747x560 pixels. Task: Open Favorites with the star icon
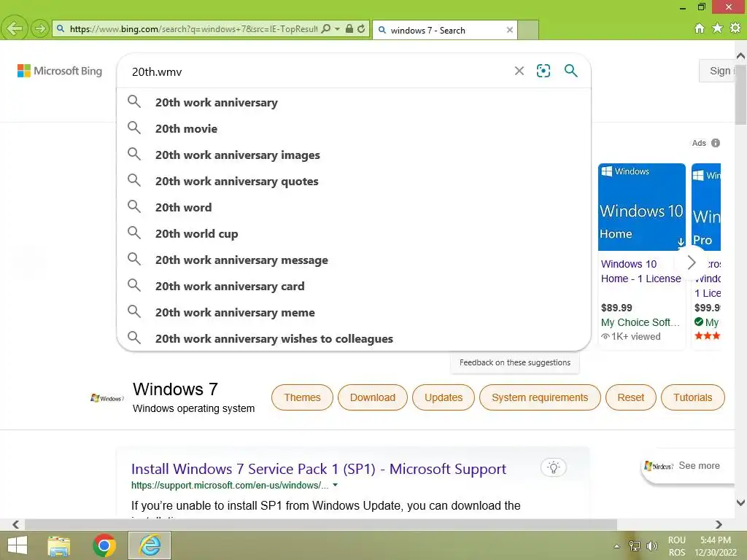[x=717, y=28]
